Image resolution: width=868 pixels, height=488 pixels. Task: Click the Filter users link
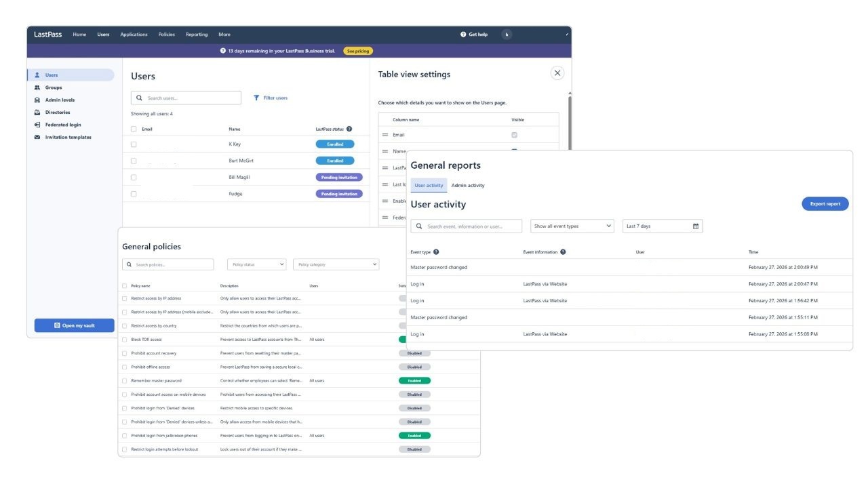[x=275, y=98]
